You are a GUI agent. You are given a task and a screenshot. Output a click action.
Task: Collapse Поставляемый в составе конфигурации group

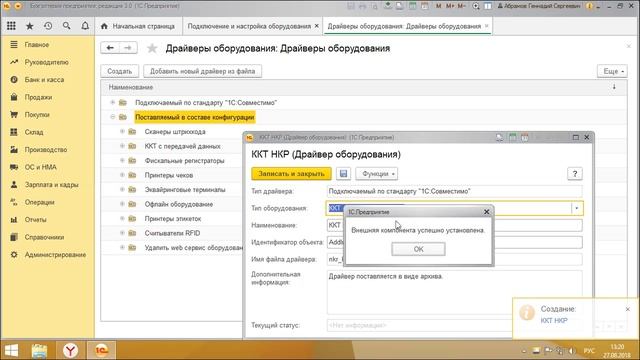tap(113, 117)
